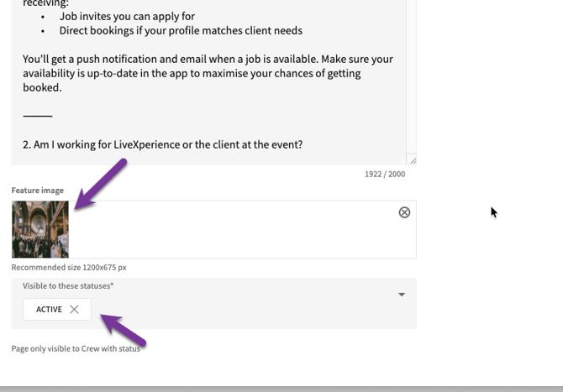Click the 'Direct bookings' bullet line

coord(180,30)
